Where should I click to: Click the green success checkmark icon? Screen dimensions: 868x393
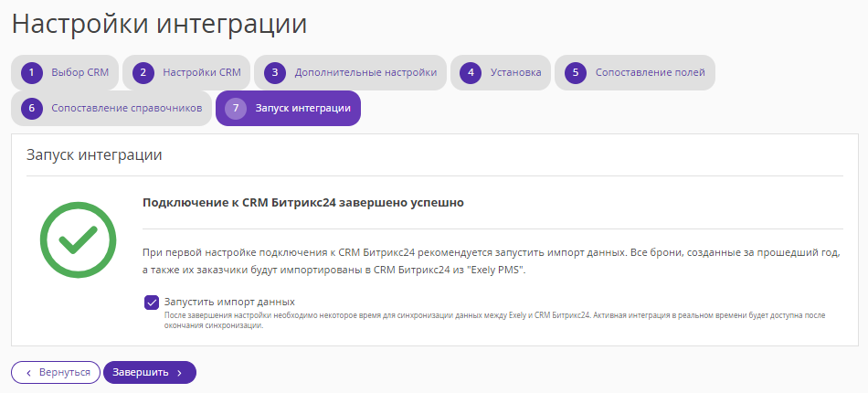click(x=78, y=239)
